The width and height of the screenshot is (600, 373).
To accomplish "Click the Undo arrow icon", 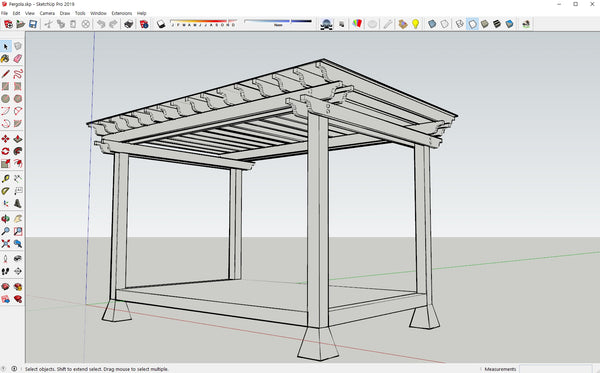I will 101,24.
